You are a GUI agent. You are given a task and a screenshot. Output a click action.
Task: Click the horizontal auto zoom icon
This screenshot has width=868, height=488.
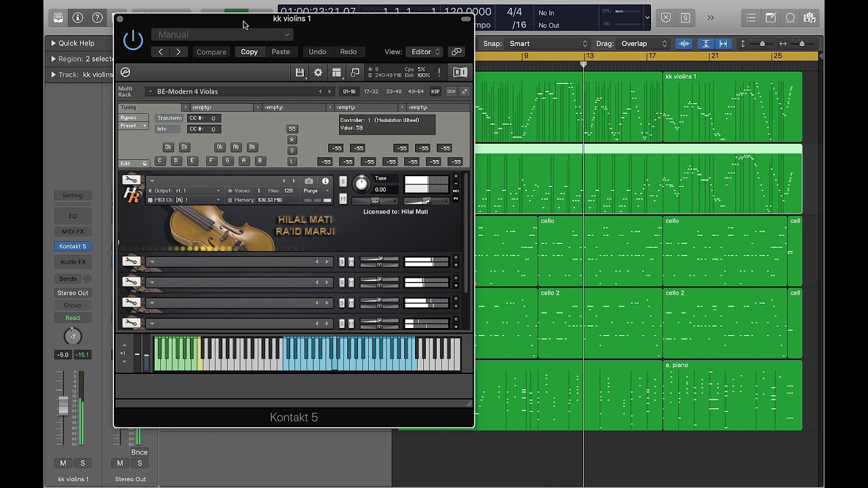(723, 43)
